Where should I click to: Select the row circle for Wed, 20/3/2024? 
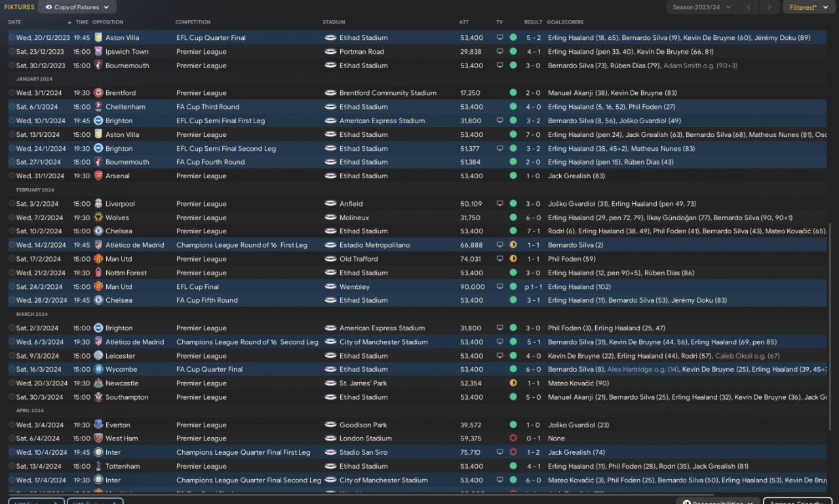pyautogui.click(x=12, y=383)
